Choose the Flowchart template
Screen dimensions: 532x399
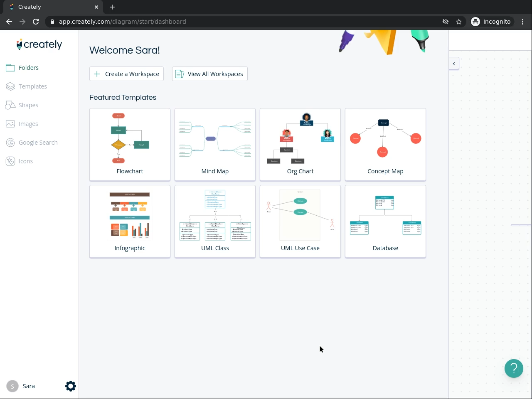coord(130,145)
